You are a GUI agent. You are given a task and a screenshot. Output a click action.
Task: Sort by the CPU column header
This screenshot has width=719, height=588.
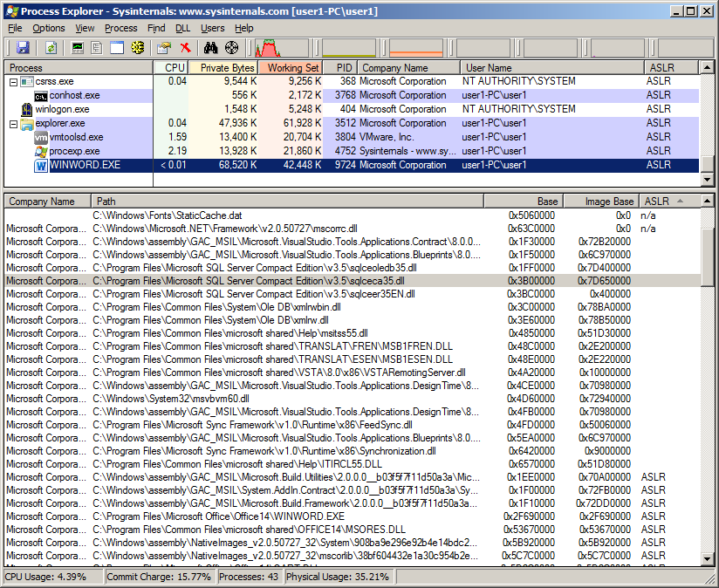[170, 68]
